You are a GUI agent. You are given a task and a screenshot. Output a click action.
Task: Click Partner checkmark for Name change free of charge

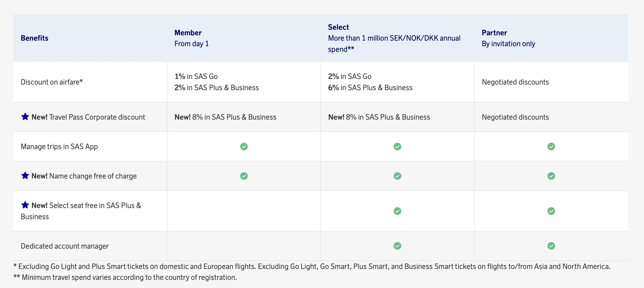(x=551, y=176)
